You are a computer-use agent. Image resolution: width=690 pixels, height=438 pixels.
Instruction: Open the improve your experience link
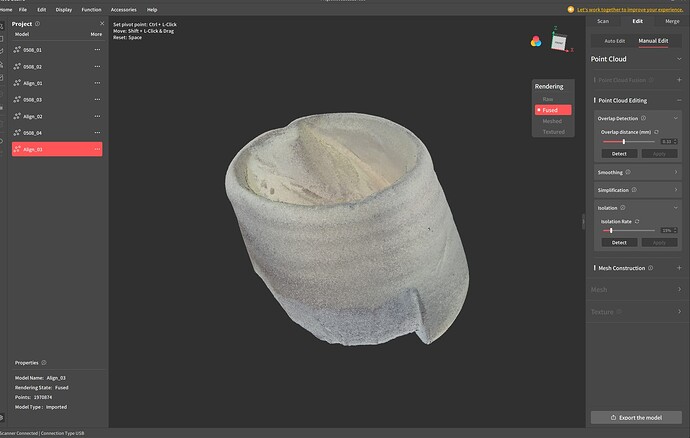[x=630, y=10]
